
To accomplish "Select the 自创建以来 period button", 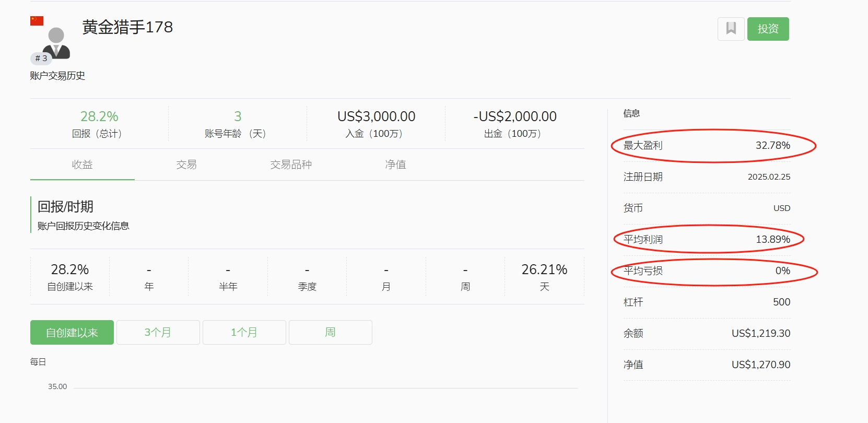I will coord(72,332).
